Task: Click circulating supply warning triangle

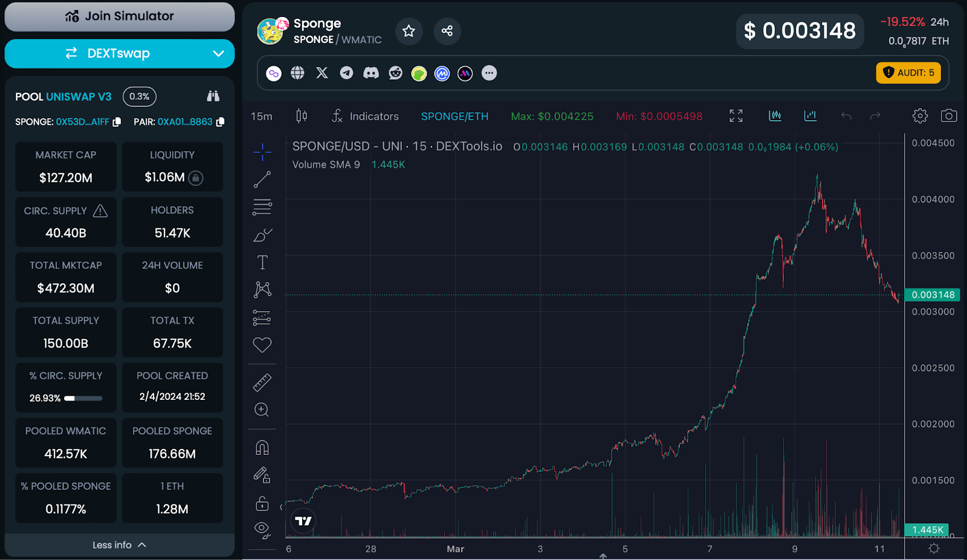Action: tap(100, 211)
